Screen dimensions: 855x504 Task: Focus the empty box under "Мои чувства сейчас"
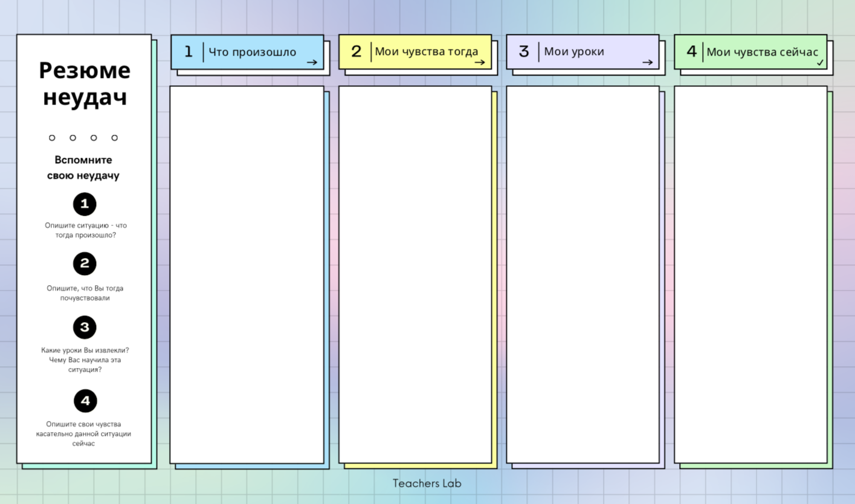click(750, 275)
